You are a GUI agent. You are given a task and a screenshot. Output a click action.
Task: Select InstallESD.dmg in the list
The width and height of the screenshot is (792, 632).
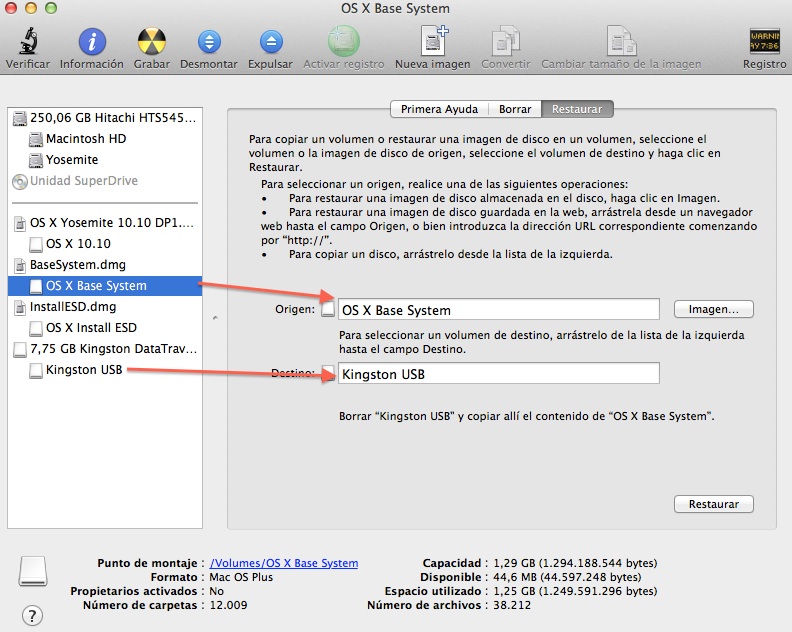[x=105, y=307]
